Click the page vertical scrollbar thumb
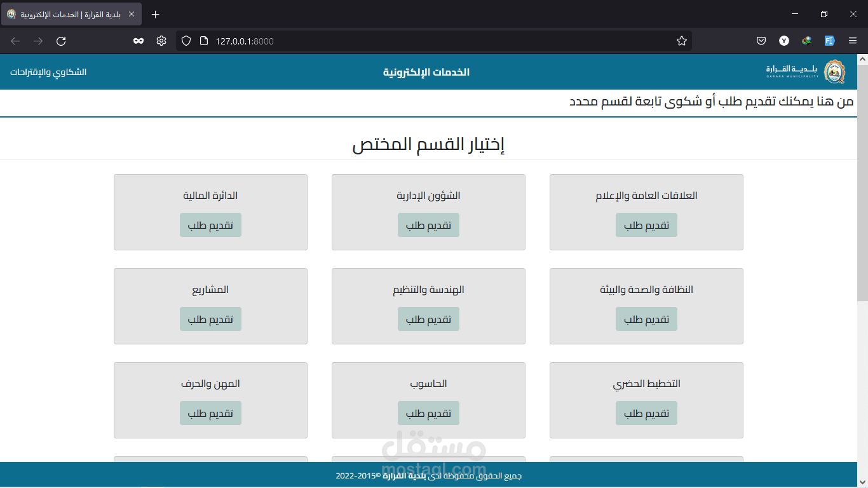The width and height of the screenshot is (868, 488). tap(862, 183)
